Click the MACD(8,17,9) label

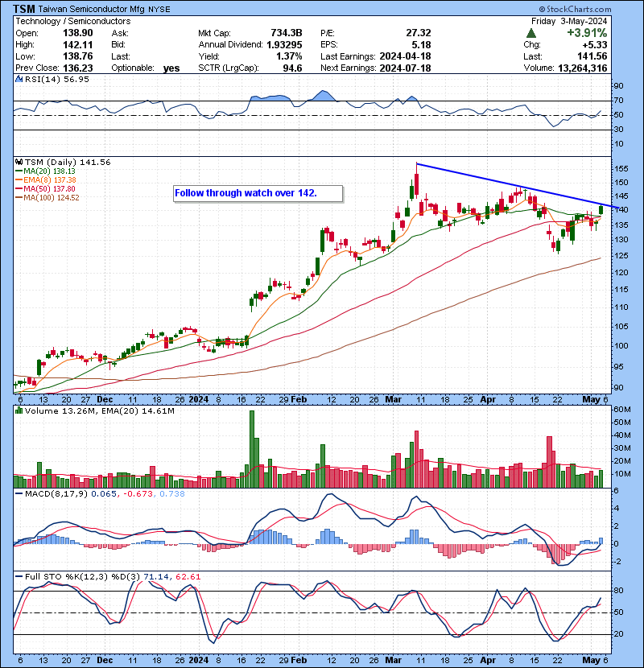point(56,494)
